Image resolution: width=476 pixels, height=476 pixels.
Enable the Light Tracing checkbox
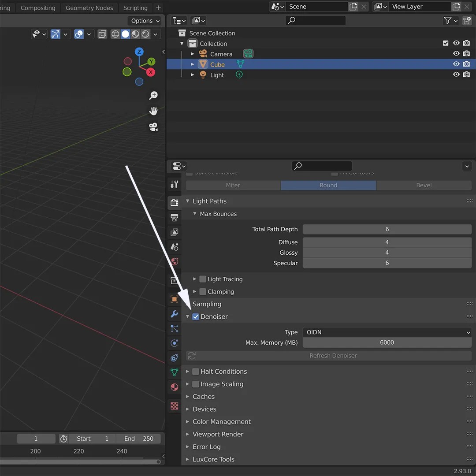[x=202, y=279]
